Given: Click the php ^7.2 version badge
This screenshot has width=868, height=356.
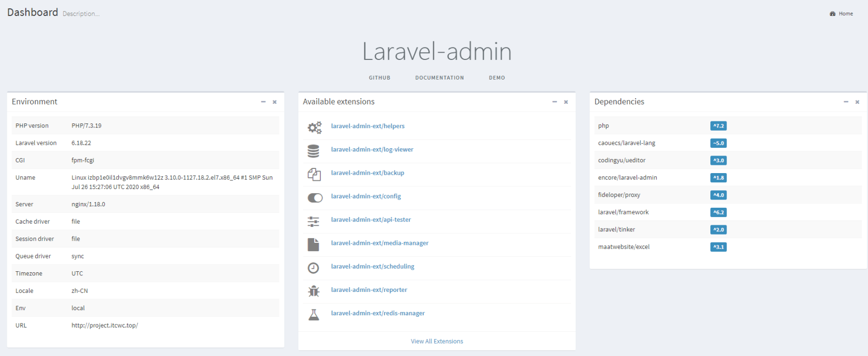Looking at the screenshot, I should 718,126.
